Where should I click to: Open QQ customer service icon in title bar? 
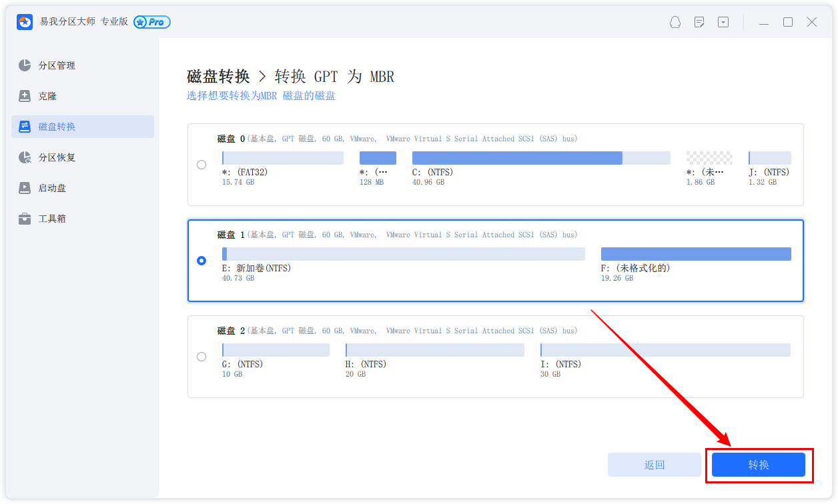click(675, 22)
